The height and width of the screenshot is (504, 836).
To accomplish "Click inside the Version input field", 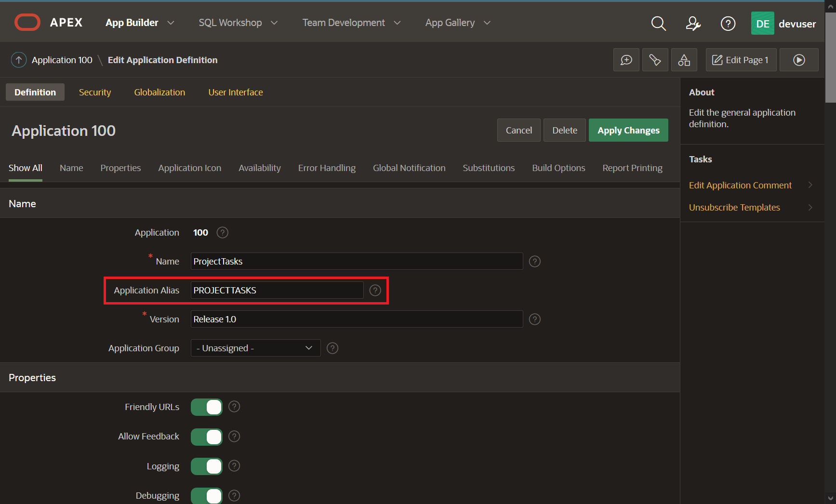I will pyautogui.click(x=357, y=319).
